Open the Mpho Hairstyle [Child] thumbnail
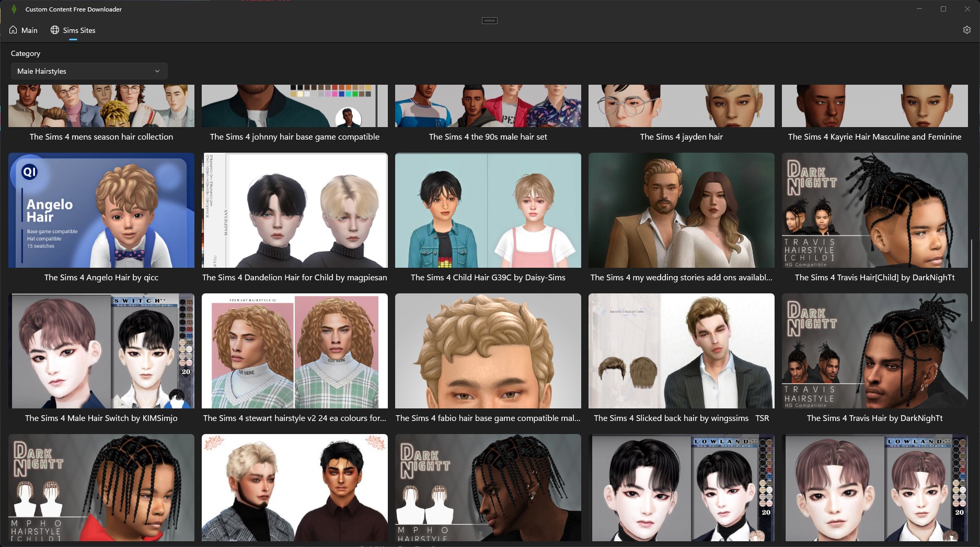Image resolution: width=980 pixels, height=547 pixels. pos(101,487)
